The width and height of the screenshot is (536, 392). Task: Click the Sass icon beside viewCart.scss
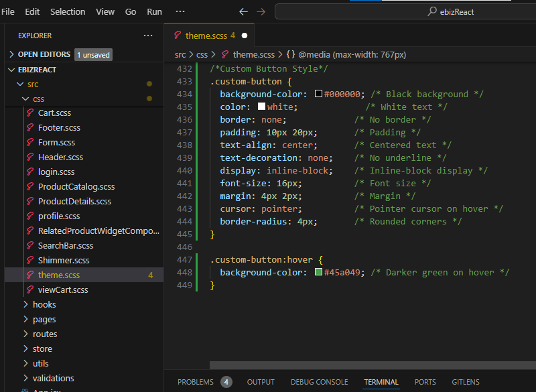pos(30,289)
